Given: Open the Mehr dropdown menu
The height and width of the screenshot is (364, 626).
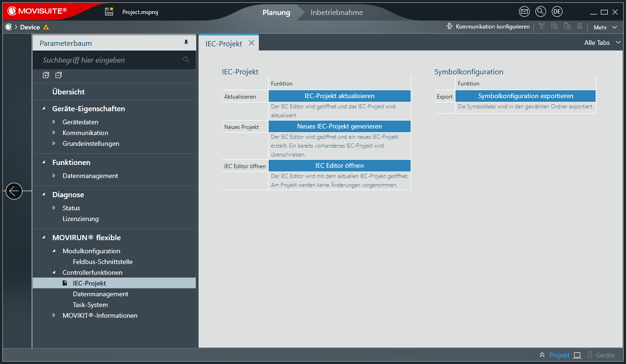Looking at the screenshot, I should point(604,27).
